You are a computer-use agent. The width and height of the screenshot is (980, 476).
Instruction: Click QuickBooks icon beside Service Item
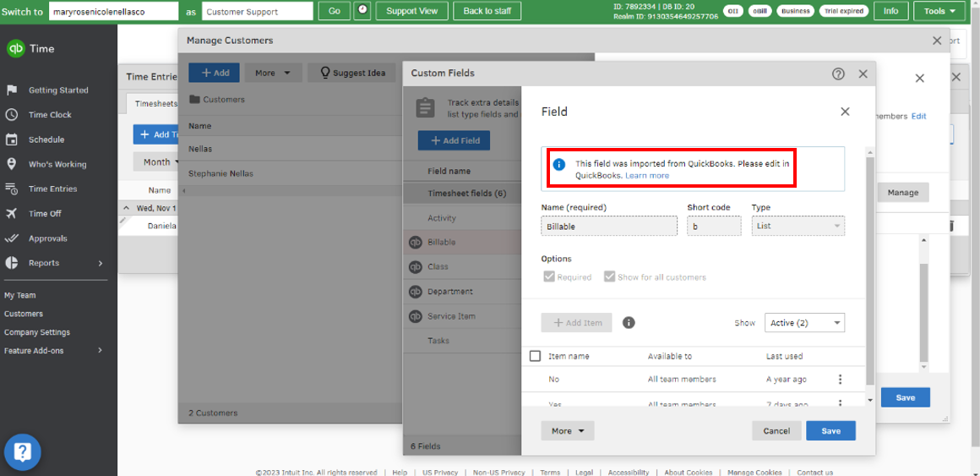[x=415, y=316]
